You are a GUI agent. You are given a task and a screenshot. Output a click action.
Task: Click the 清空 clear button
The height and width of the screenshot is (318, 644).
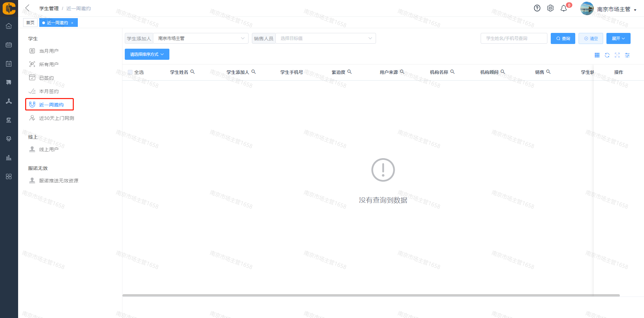(x=591, y=38)
